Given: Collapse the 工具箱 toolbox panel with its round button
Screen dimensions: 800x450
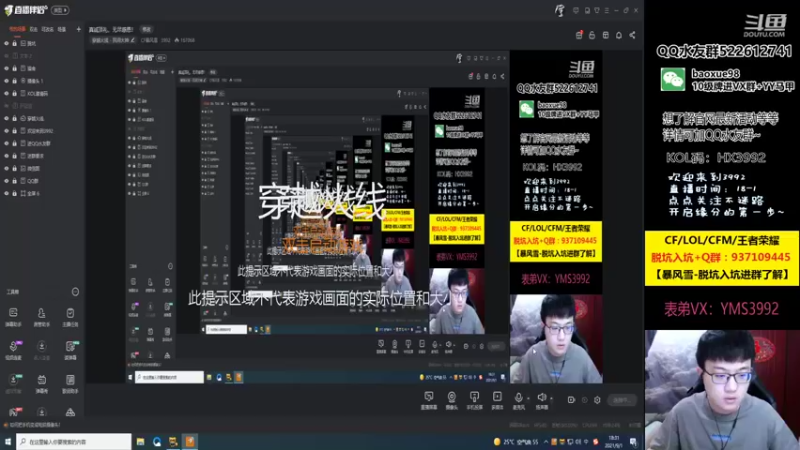Looking at the screenshot, I should point(75,292).
